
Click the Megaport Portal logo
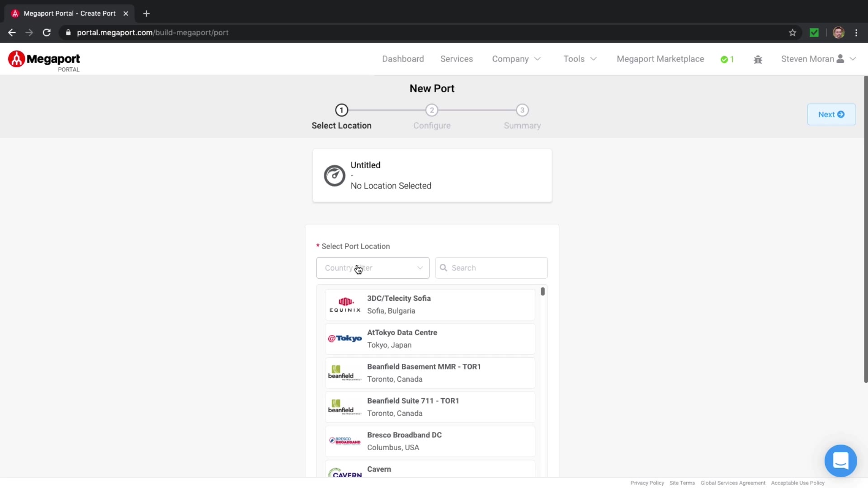(x=44, y=61)
